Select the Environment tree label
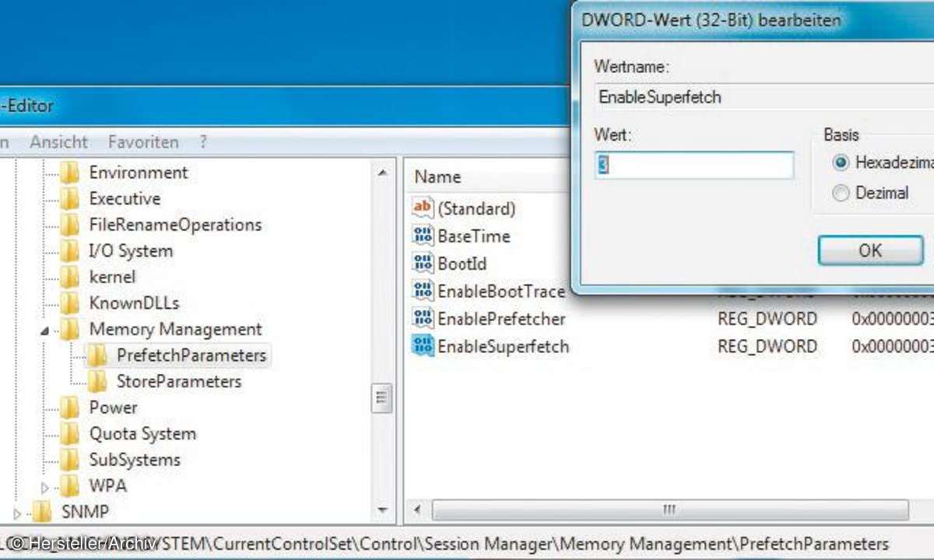Screen dimensions: 934x560 coord(139,173)
